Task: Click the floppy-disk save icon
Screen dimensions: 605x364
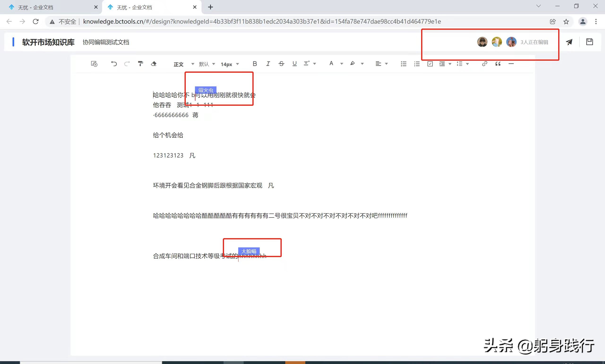Action: 590,42
